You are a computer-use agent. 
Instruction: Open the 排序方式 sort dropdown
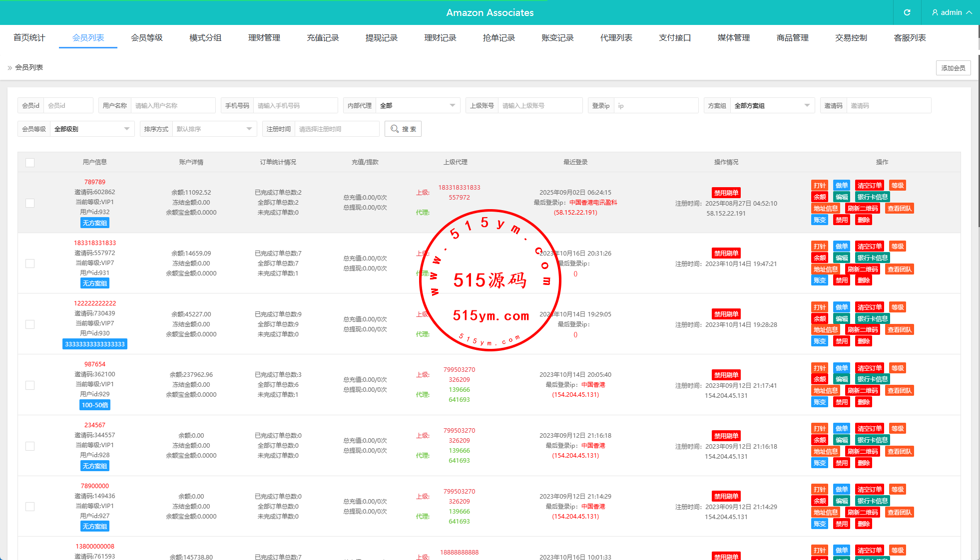[x=214, y=129]
